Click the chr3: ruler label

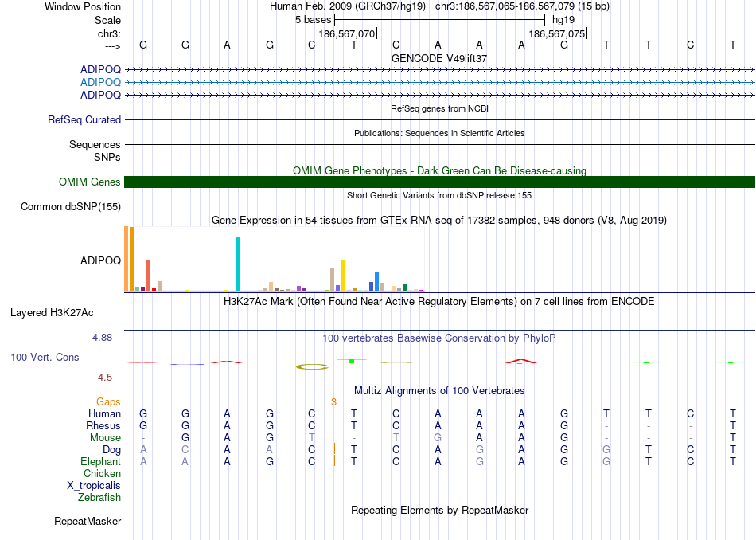coord(109,33)
